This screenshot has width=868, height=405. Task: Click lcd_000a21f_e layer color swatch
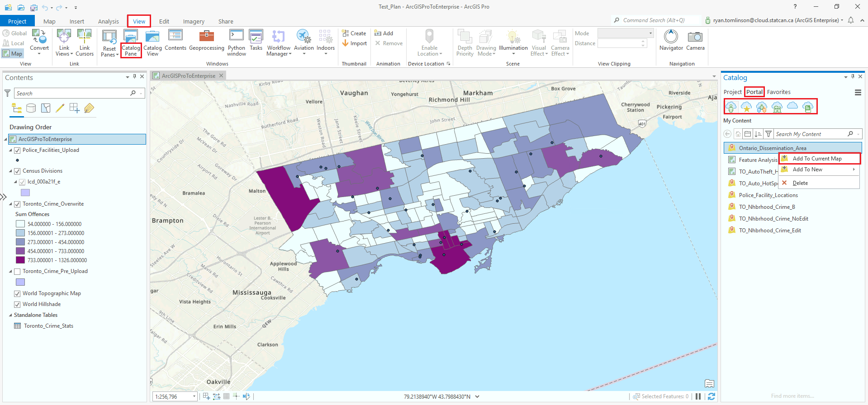pos(25,193)
